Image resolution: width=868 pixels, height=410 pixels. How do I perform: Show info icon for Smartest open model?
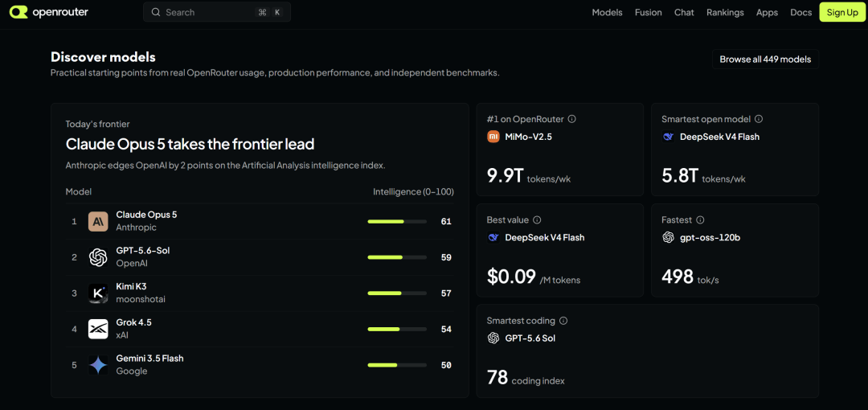pos(759,118)
